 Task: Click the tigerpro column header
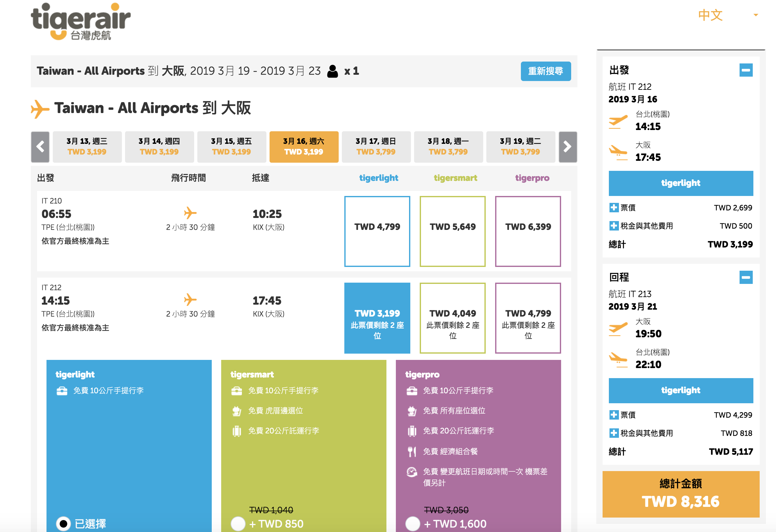coord(532,178)
